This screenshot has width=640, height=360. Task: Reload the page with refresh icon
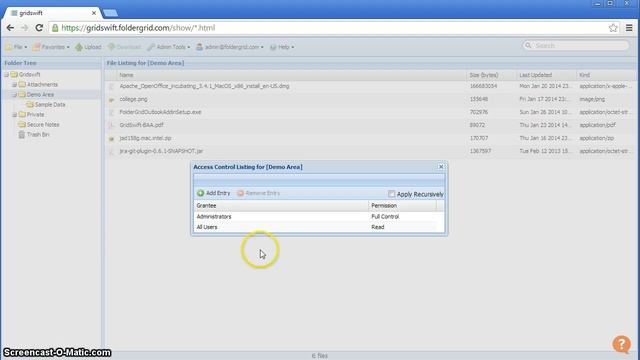click(39, 28)
